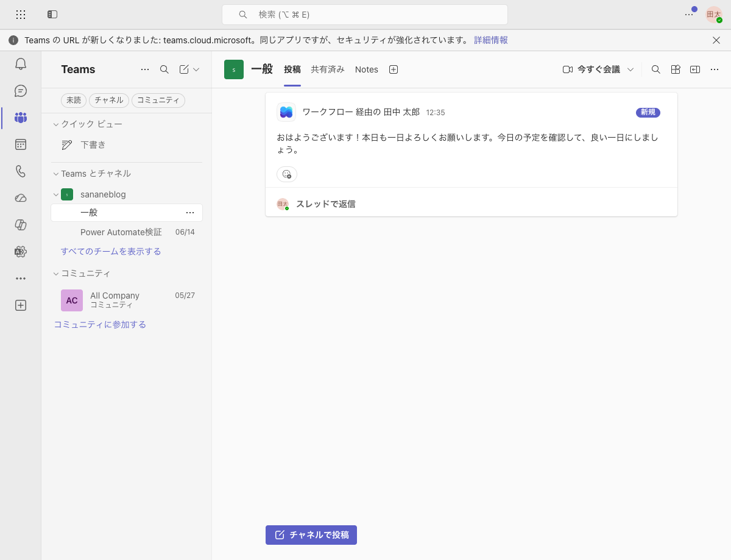Click the post timestamp 12:35
Viewport: 731px width, 560px height.
pos(436,113)
